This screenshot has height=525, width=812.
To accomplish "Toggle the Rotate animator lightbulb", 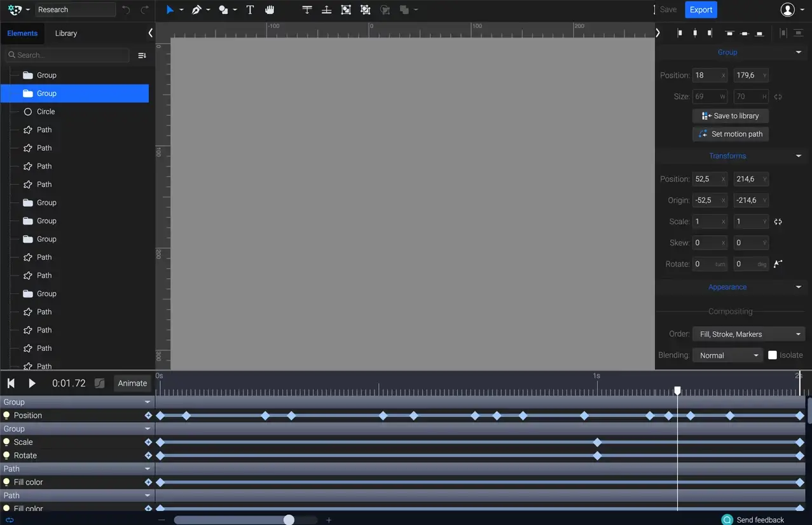I will coord(6,456).
